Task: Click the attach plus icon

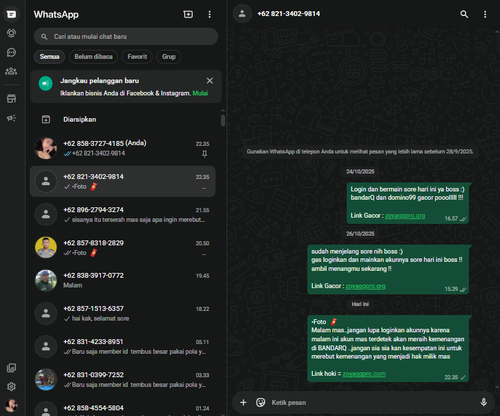Action: pos(243,402)
